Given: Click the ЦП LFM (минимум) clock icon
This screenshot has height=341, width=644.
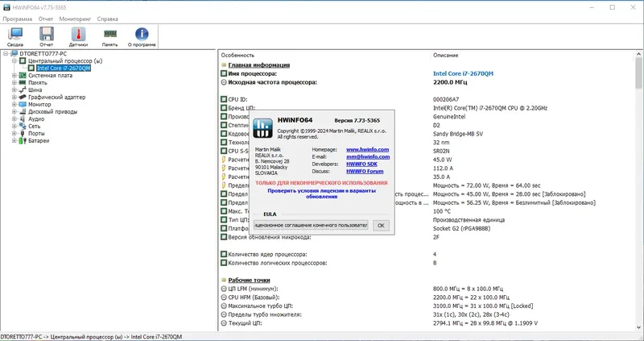Looking at the screenshot, I should point(224,289).
